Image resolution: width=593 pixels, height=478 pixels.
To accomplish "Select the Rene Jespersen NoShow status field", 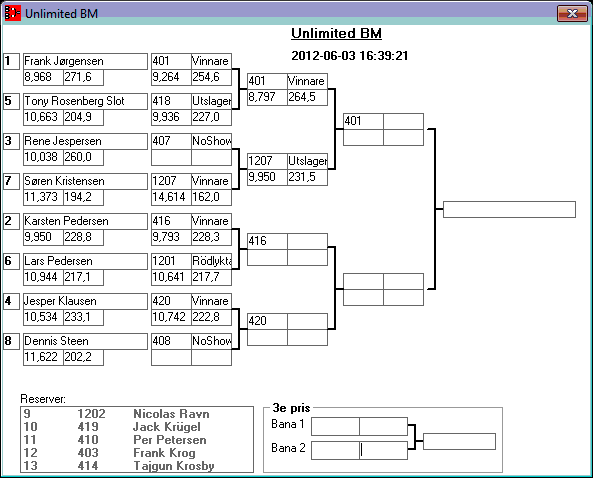I will tap(211, 141).
